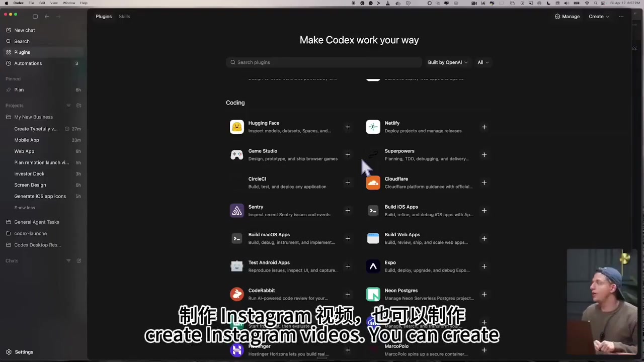Add the Neon Postgres plugin with plus
This screenshot has width=644, height=362.
click(x=484, y=294)
